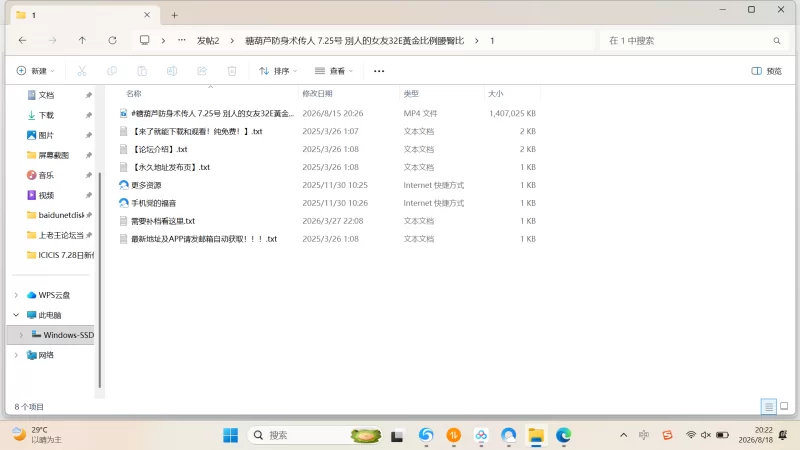Click sidebar vertical scrollbar
The height and width of the screenshot is (450, 800).
coord(99,281)
